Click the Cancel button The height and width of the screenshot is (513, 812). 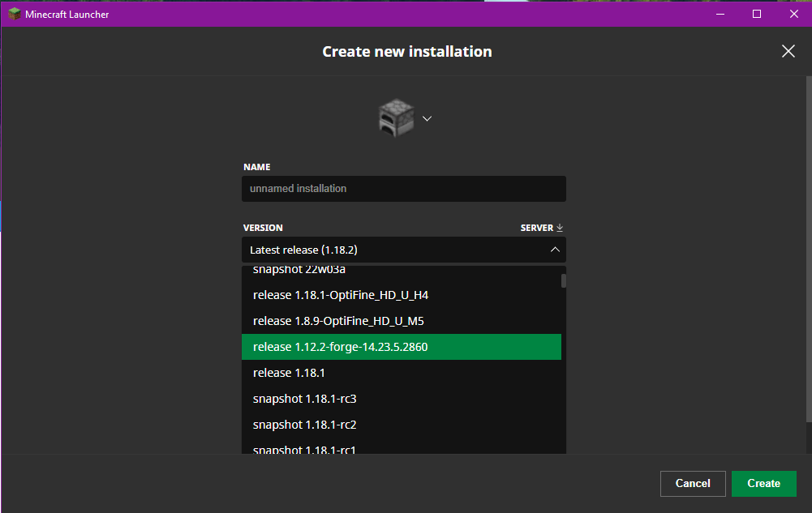point(693,484)
